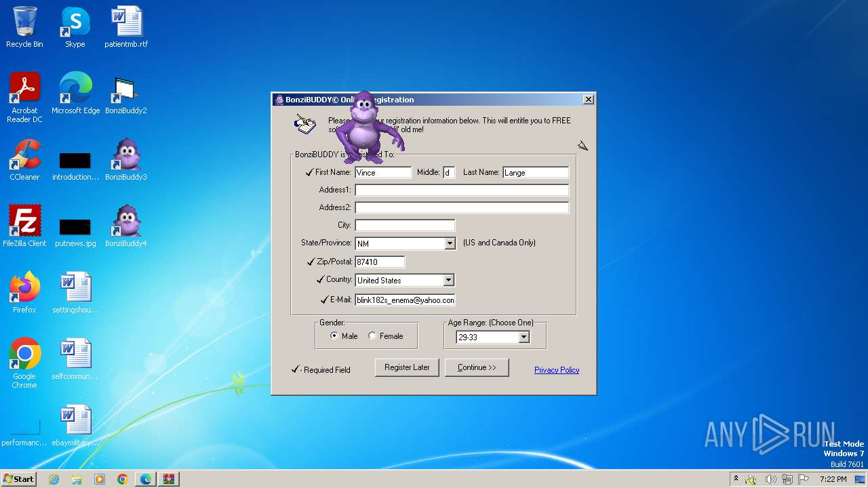Click the Address2 field
868x488 pixels.
pos(462,207)
